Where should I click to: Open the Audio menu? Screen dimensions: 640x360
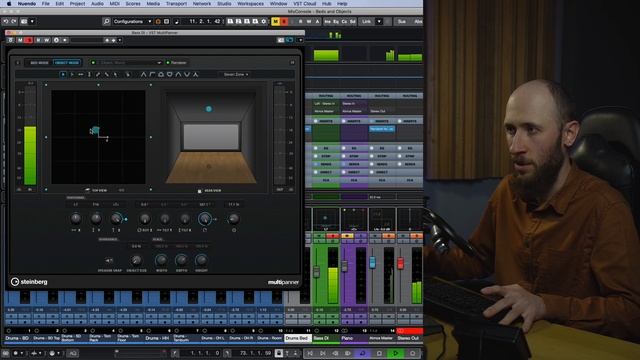97,3
